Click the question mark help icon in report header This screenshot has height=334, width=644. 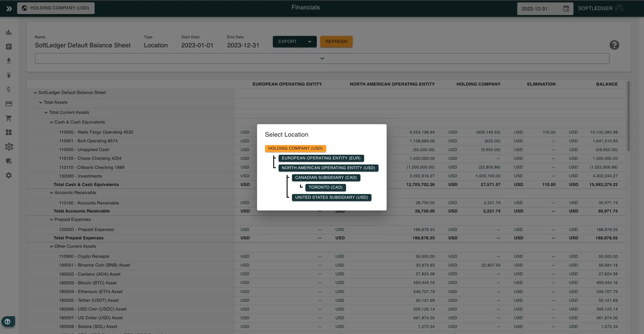click(614, 45)
